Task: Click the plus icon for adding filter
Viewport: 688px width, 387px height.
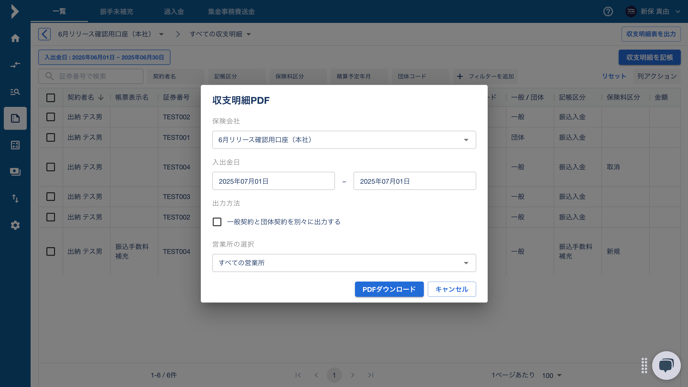Action: click(x=459, y=76)
